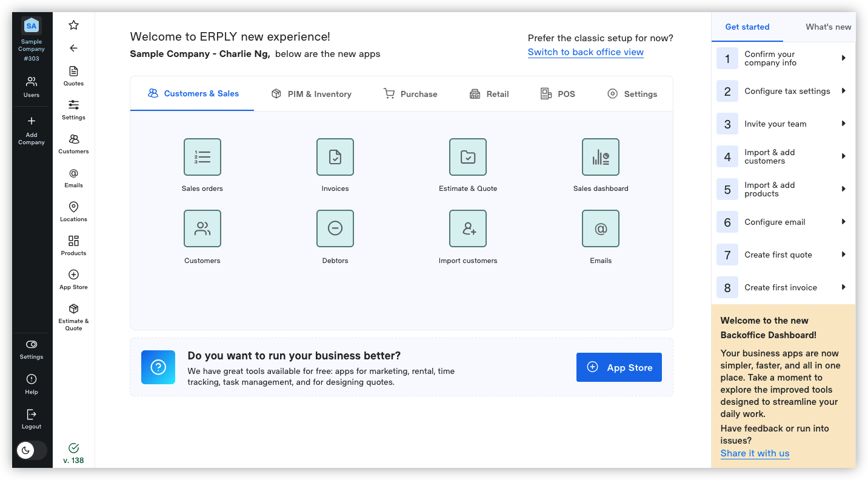Open Estimate & Quote from the sidebar
Image resolution: width=868 pixels, height=480 pixels.
pyautogui.click(x=73, y=315)
